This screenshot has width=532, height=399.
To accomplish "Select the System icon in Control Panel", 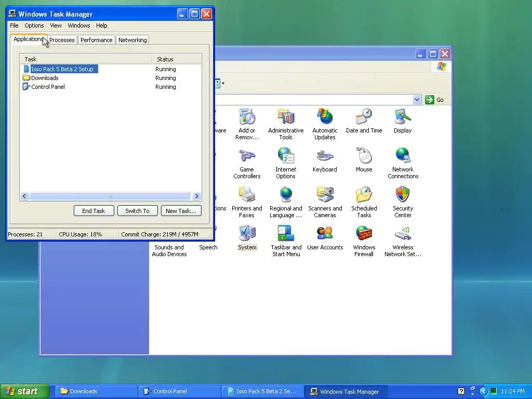I will click(x=247, y=234).
